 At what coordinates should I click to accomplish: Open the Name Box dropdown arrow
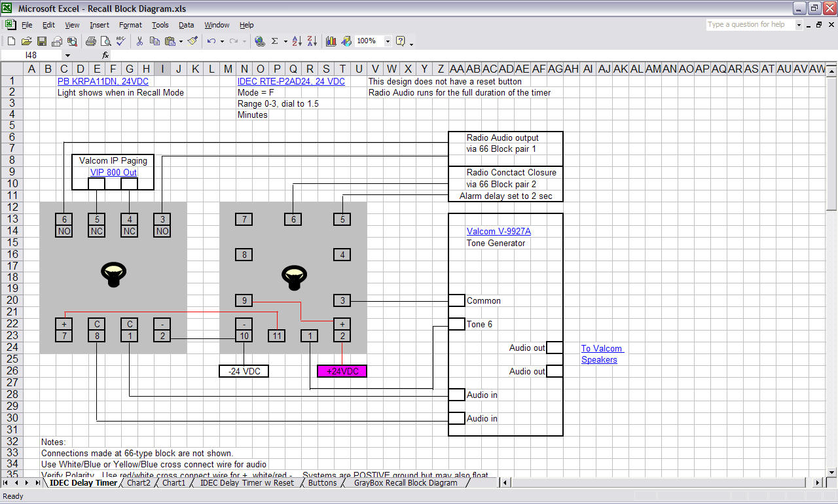coord(67,56)
